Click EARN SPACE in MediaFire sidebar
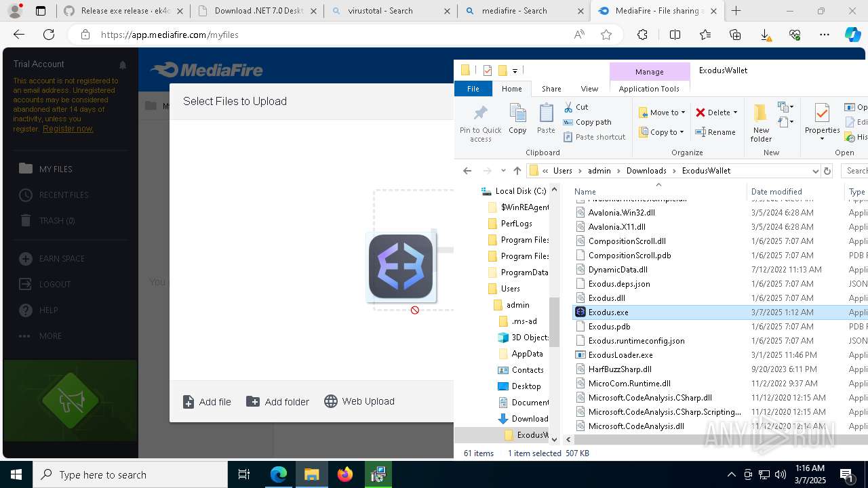This screenshot has height=488, width=868. 62,259
